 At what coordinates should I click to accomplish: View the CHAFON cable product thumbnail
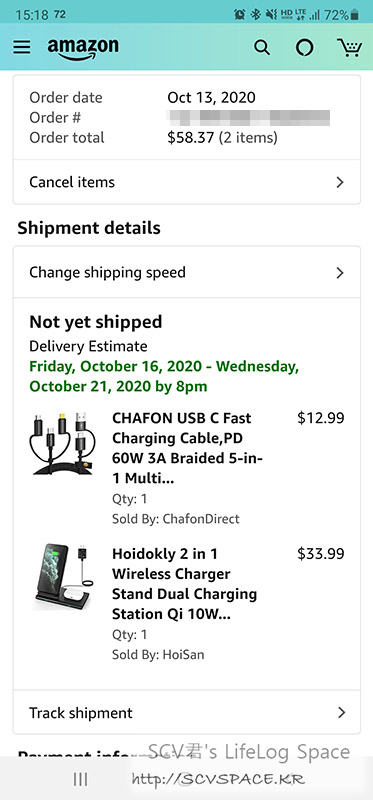click(63, 442)
